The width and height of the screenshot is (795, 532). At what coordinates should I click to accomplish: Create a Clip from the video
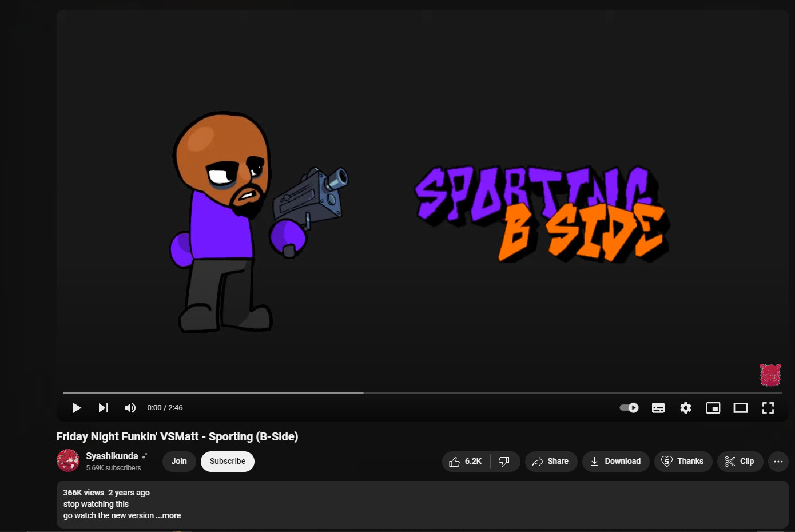pyautogui.click(x=740, y=462)
